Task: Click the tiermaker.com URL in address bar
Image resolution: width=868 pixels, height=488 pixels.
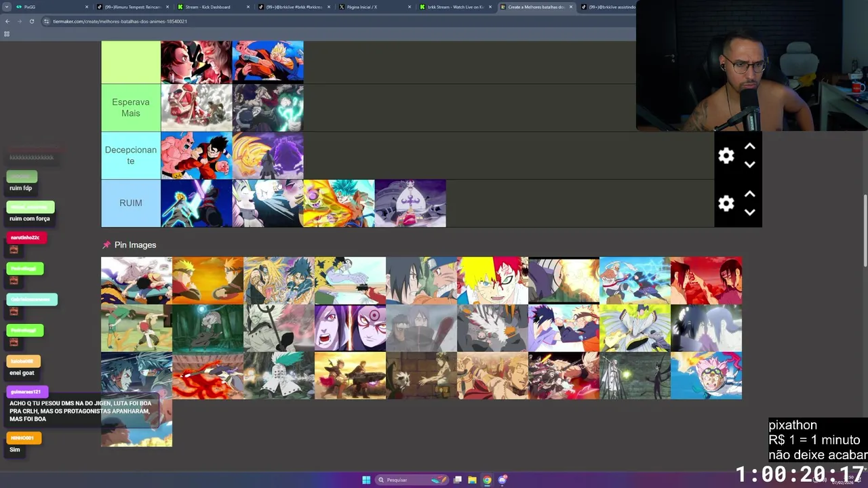Action: 120,21
